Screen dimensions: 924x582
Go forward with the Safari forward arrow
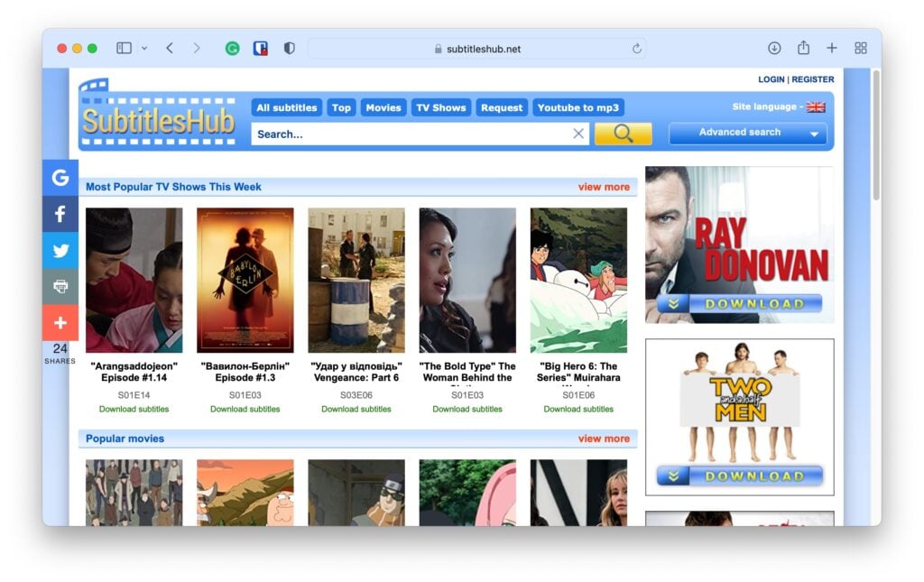pos(196,49)
